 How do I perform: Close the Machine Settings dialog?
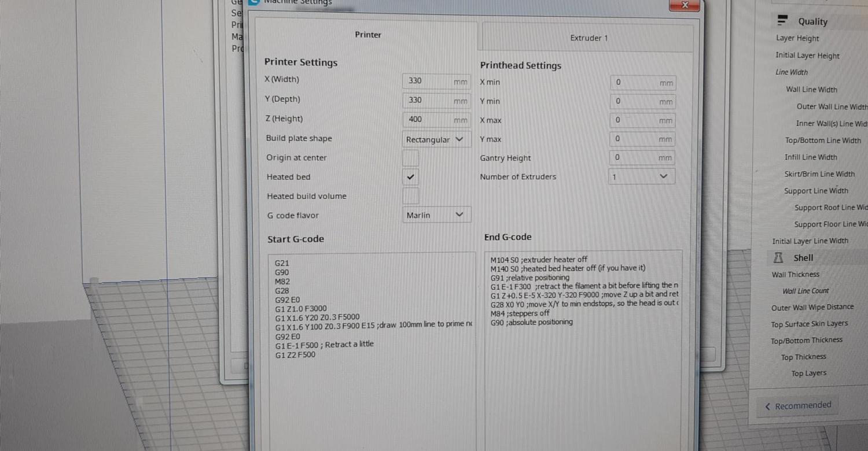(685, 5)
